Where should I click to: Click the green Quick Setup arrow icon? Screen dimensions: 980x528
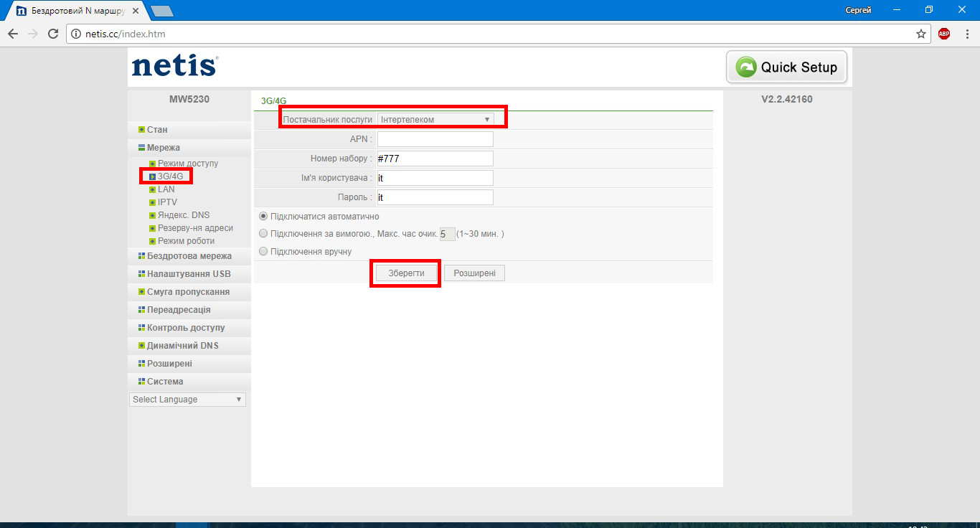tap(746, 67)
